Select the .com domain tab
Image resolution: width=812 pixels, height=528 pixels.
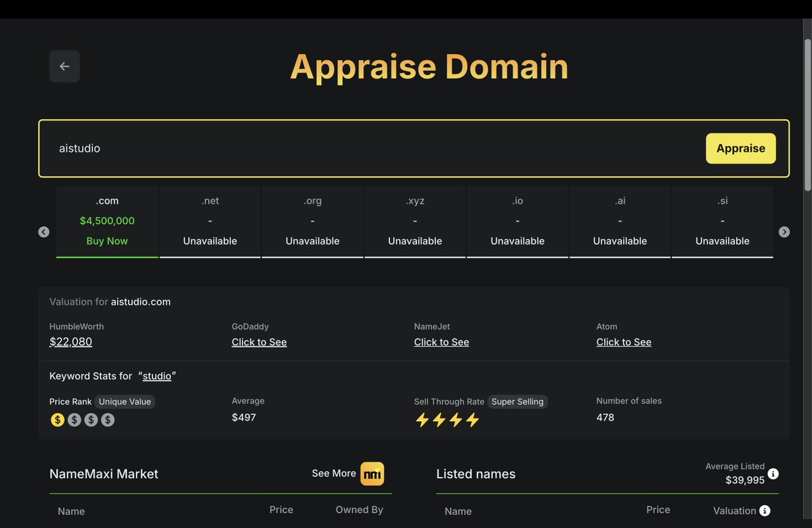[107, 221]
